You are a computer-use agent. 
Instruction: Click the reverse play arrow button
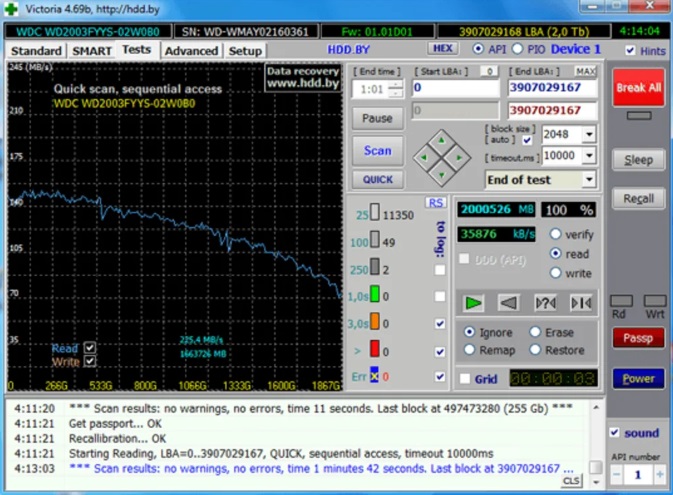tap(510, 303)
